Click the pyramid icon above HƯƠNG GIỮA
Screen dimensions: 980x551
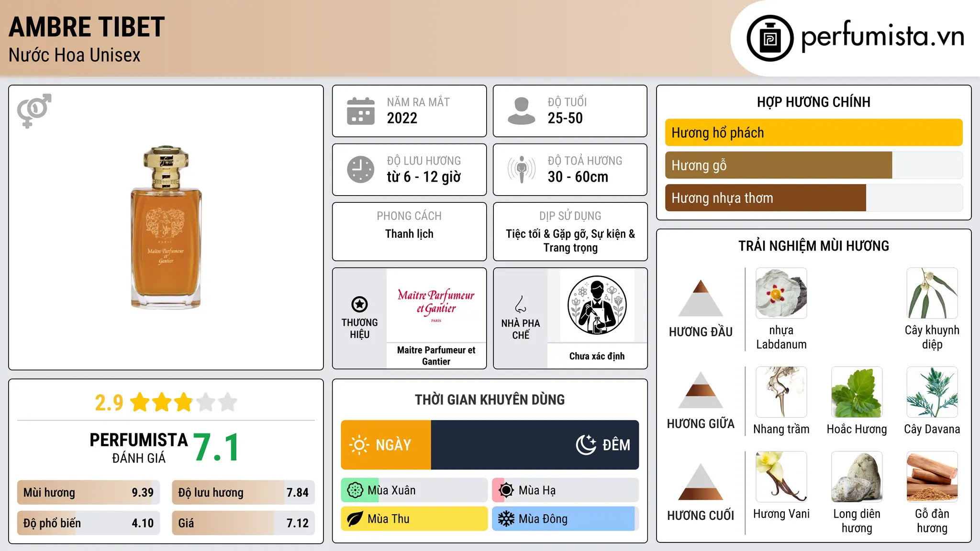click(x=701, y=390)
